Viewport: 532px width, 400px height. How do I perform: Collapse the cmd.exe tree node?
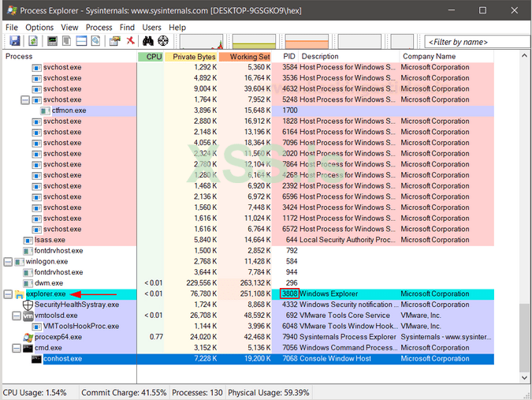[17, 348]
